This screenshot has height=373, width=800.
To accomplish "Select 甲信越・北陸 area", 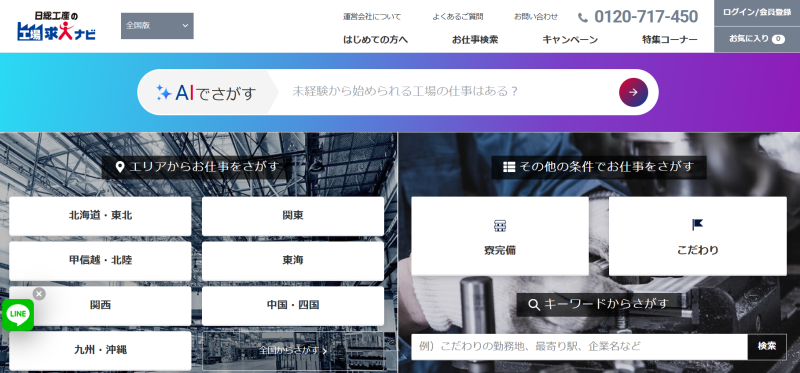I will [101, 261].
